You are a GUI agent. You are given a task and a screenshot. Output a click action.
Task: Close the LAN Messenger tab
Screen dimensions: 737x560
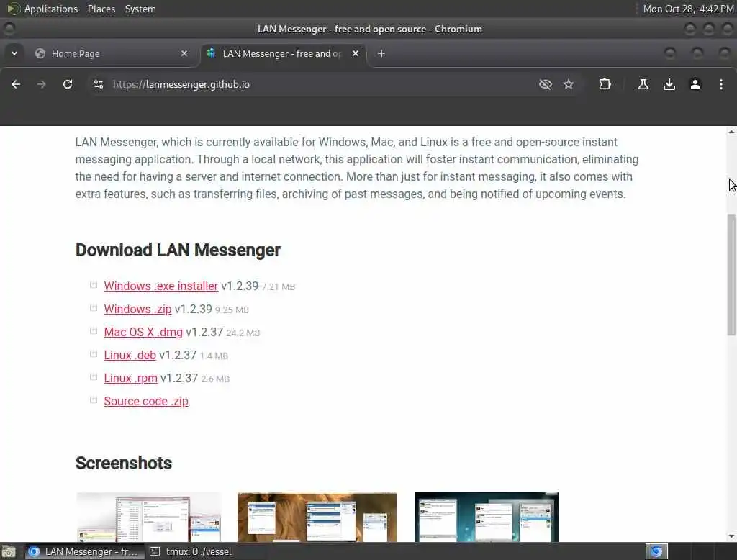(x=356, y=53)
